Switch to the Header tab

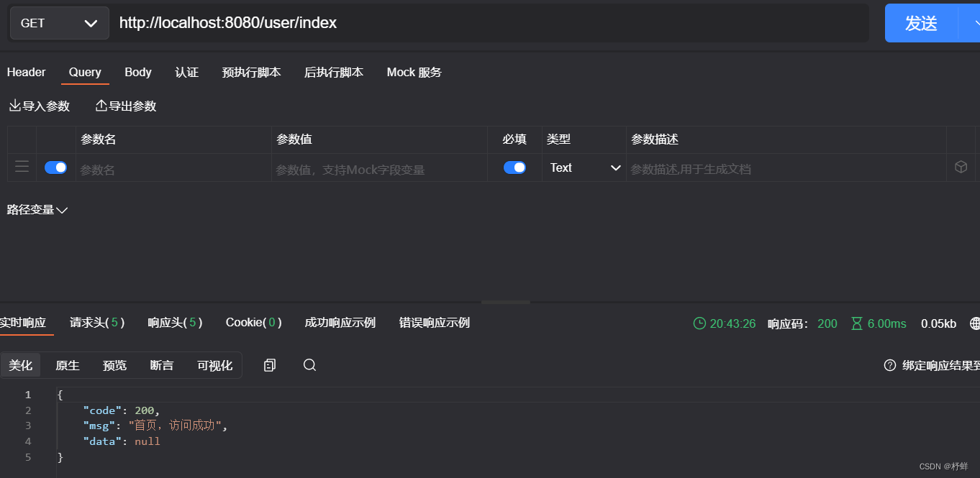pos(27,73)
